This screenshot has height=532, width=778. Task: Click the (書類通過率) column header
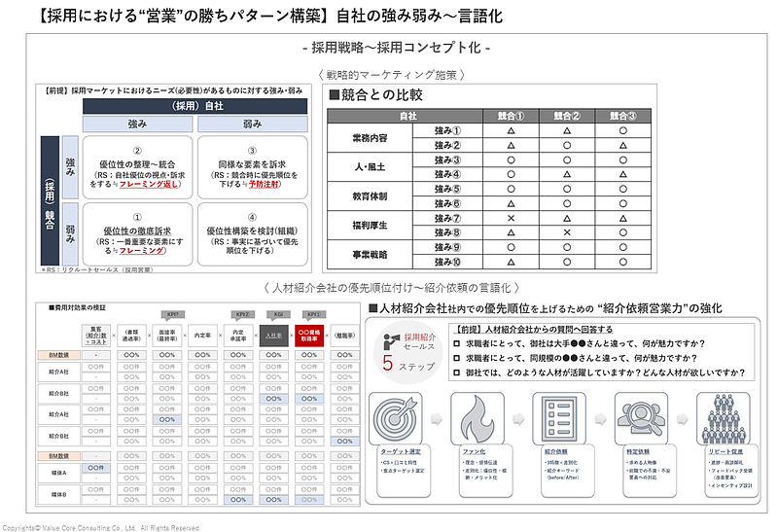point(131,336)
